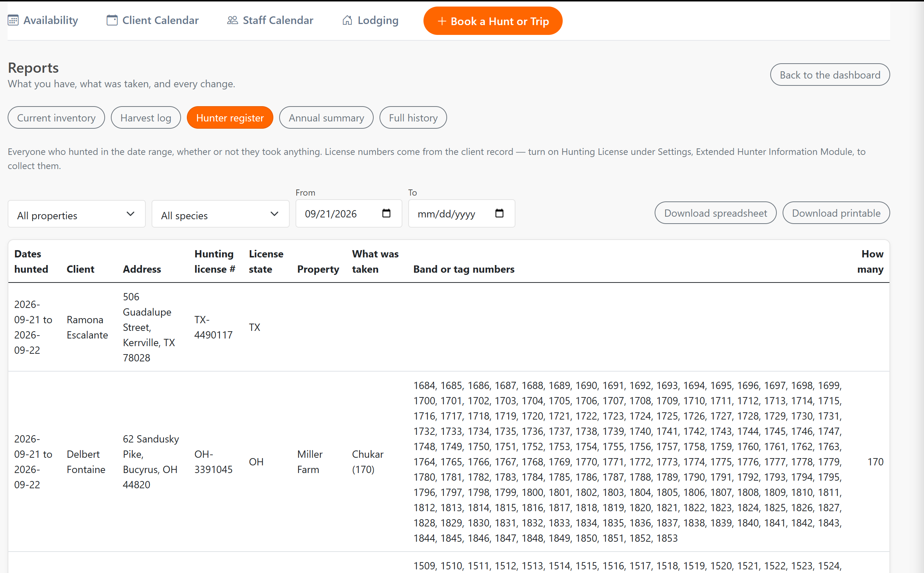Expand the All species dropdown

(221, 214)
